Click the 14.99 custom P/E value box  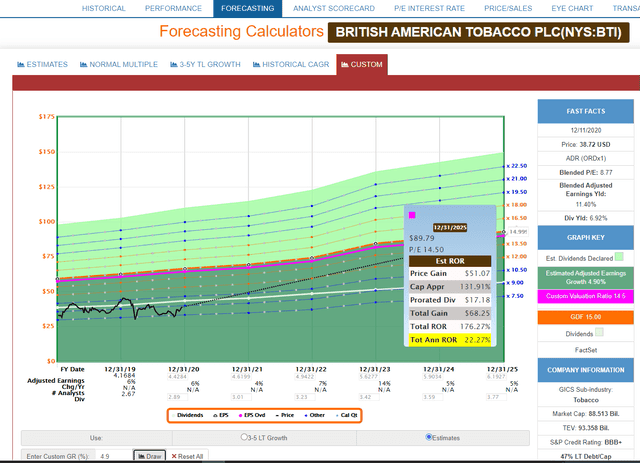pos(518,232)
